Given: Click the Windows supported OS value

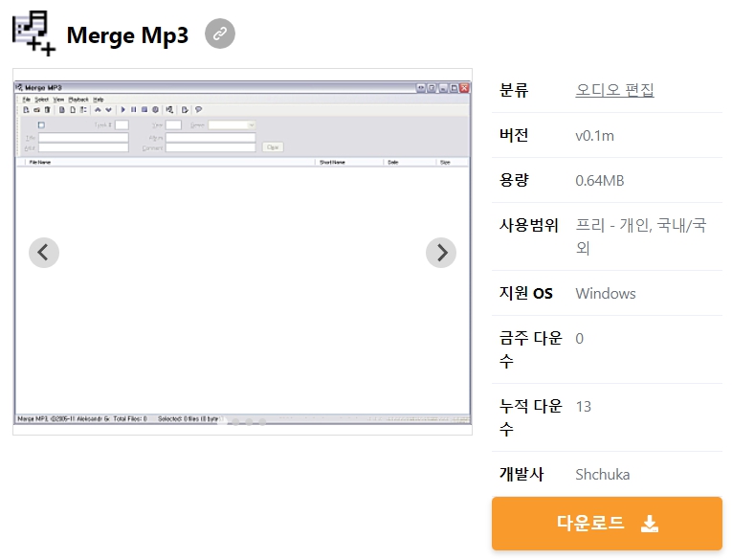Looking at the screenshot, I should (606, 293).
